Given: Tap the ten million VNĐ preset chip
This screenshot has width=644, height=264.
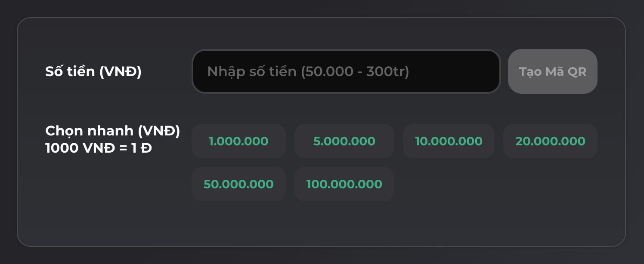Looking at the screenshot, I should pyautogui.click(x=449, y=141).
